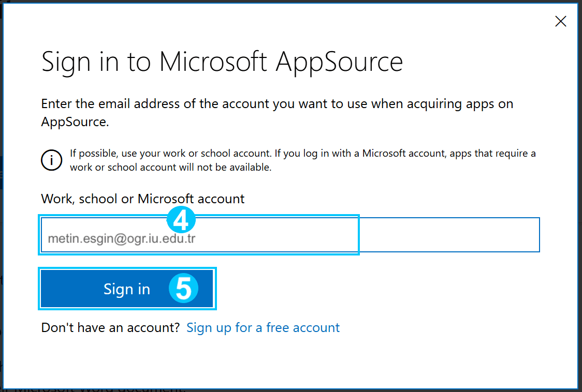Click the blue Sign in button
Viewport: 582px width, 392px height.
(127, 289)
